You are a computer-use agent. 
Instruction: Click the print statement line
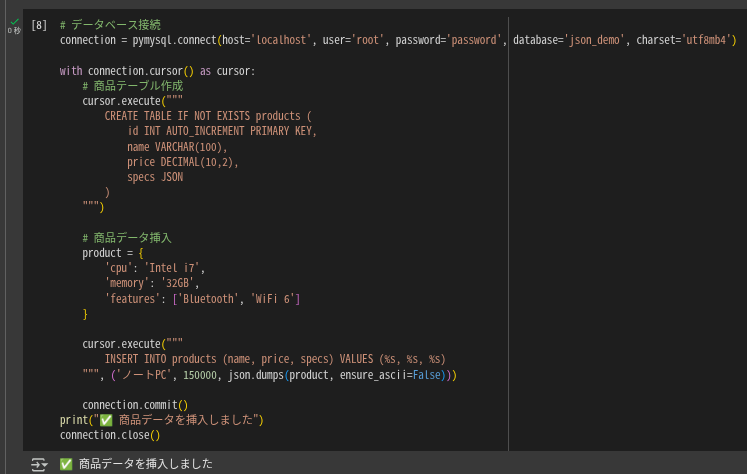pyautogui.click(x=162, y=420)
